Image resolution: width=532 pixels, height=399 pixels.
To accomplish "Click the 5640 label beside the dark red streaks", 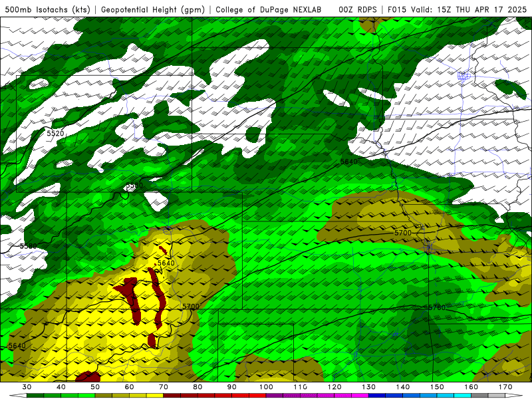I will click(x=166, y=263).
